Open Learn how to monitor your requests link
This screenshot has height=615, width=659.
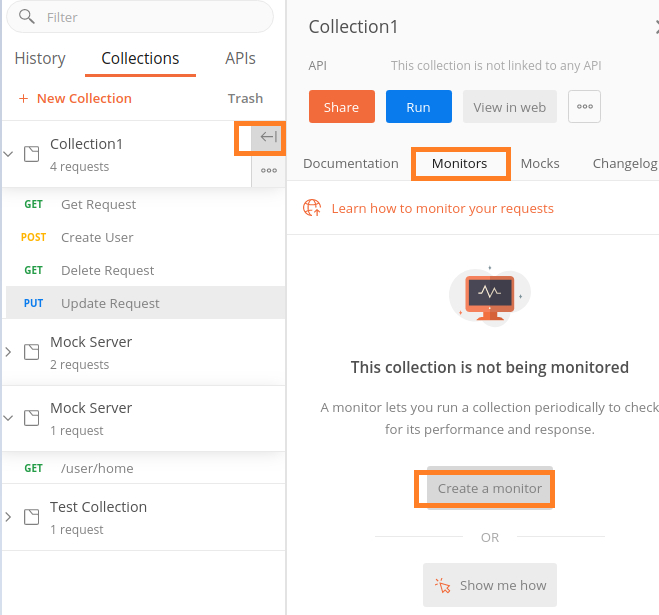pyautogui.click(x=442, y=208)
